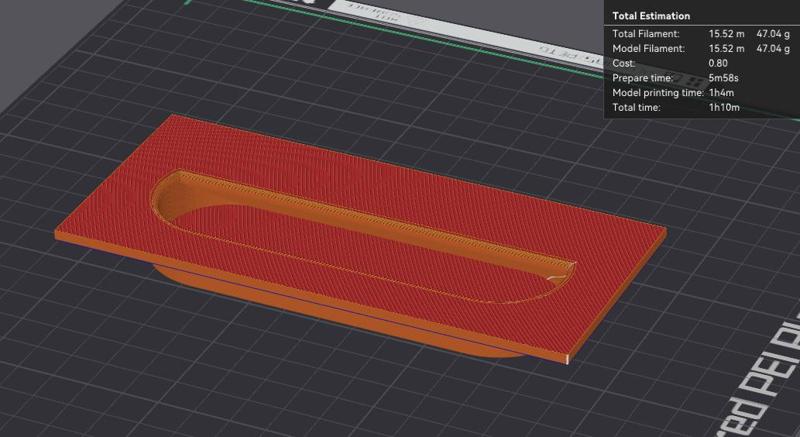The width and height of the screenshot is (800, 437).
Task: Click Total Filament's 47.04 g weight value
Action: pos(773,34)
